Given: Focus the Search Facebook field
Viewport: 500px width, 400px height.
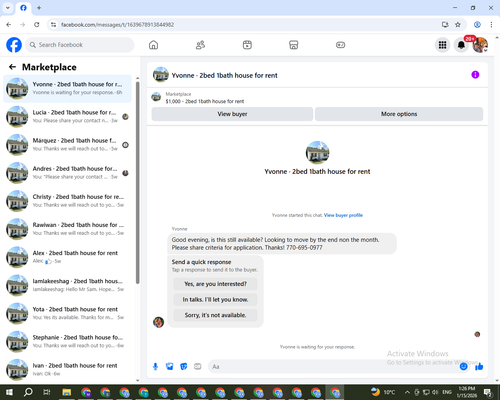Looking at the screenshot, I should (80, 45).
